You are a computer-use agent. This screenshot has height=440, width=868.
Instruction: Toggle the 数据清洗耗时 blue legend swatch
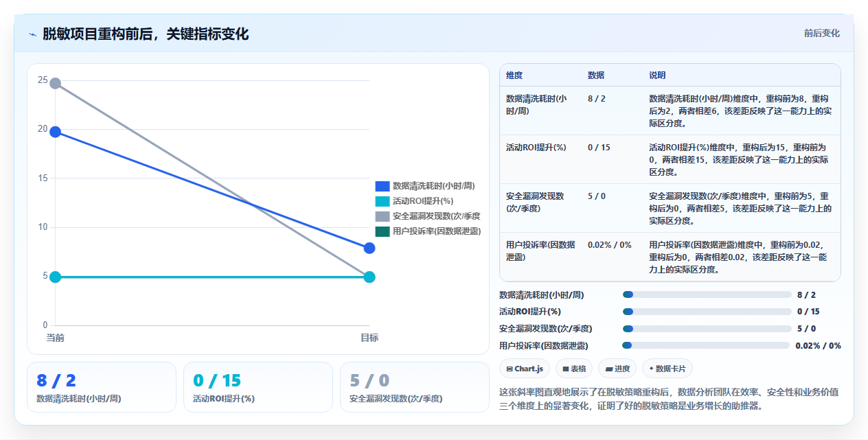pos(382,186)
